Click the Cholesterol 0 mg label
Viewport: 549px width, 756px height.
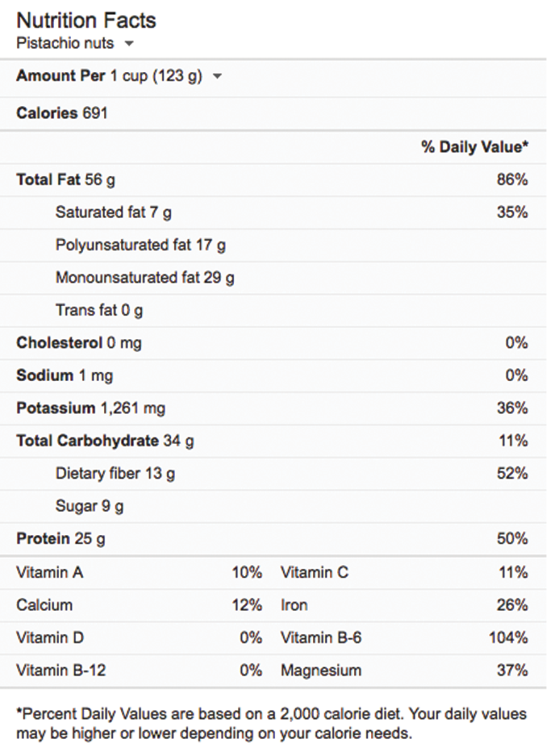[x=79, y=343]
